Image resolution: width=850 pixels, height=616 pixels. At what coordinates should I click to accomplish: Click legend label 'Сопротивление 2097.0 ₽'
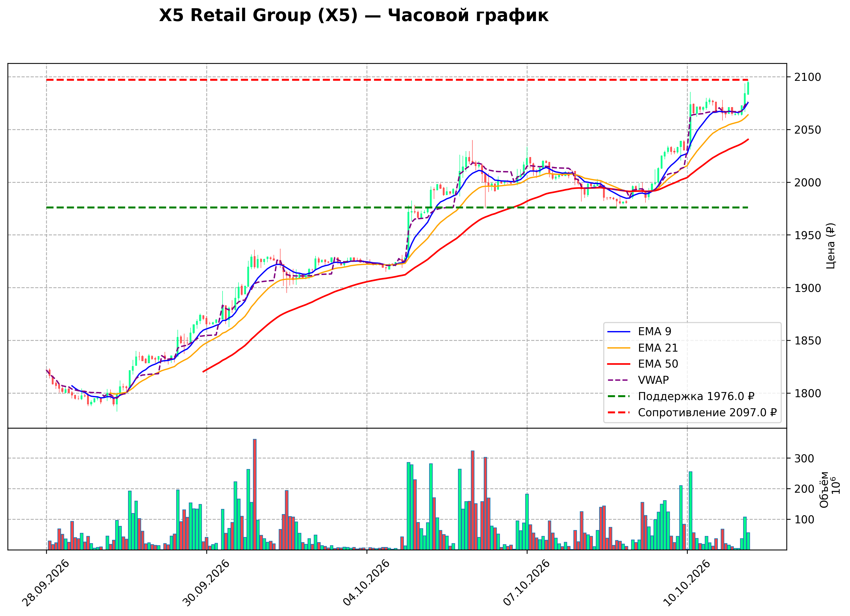coord(707,413)
